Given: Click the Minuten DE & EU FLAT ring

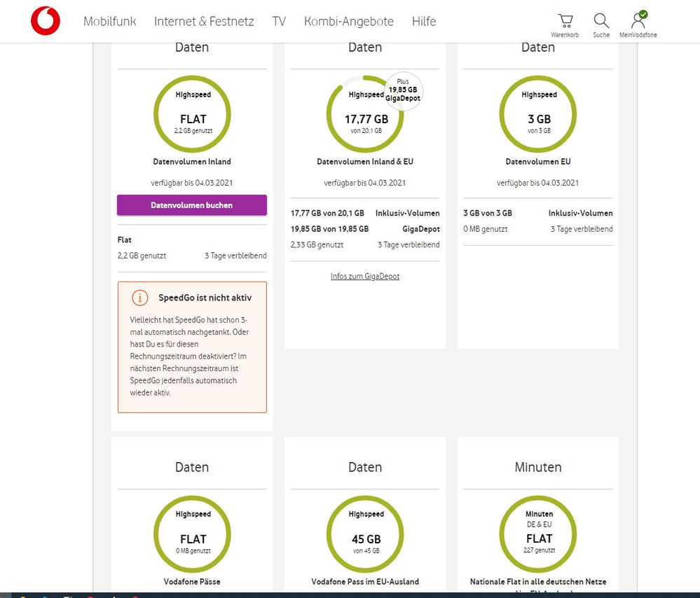Looking at the screenshot, I should click(x=538, y=534).
